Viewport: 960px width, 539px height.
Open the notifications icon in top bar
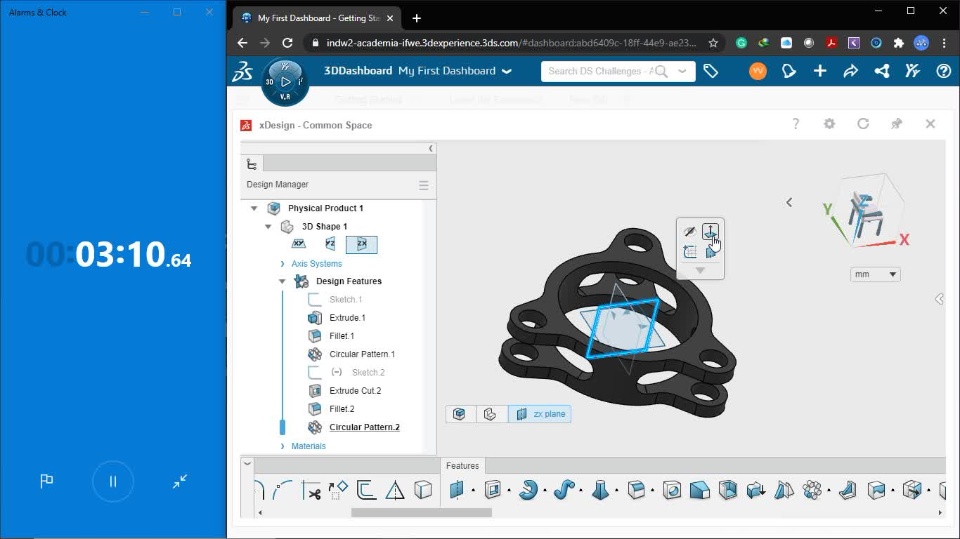coord(789,71)
